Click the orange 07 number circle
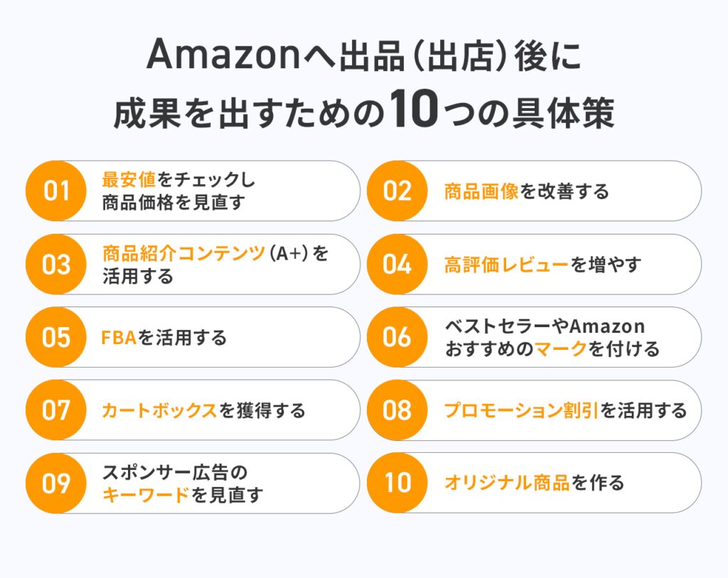The height and width of the screenshot is (578, 728). [x=55, y=410]
